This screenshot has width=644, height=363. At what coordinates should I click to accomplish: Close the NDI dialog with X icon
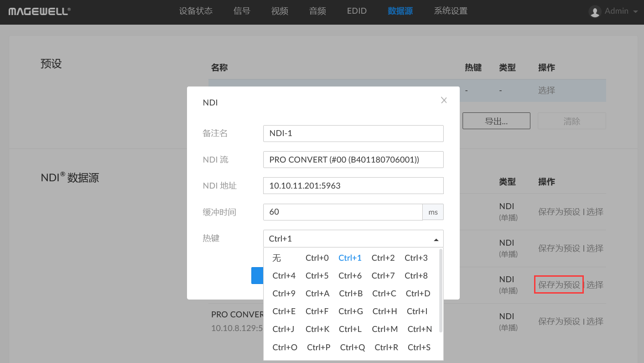pyautogui.click(x=444, y=100)
